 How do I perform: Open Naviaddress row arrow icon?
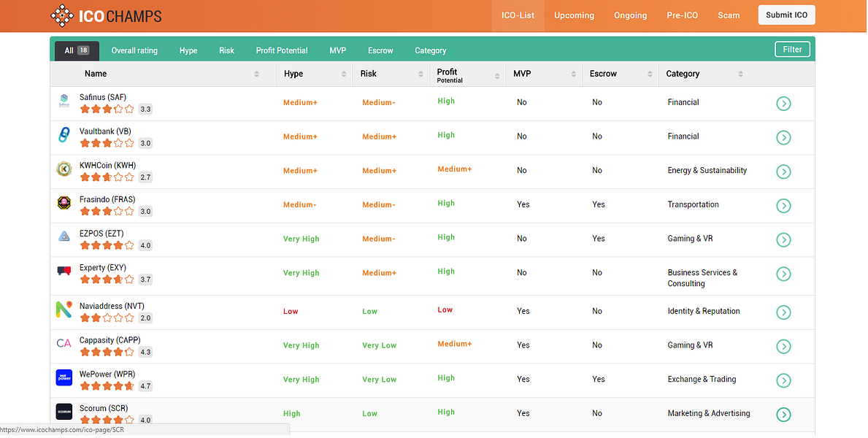click(783, 312)
